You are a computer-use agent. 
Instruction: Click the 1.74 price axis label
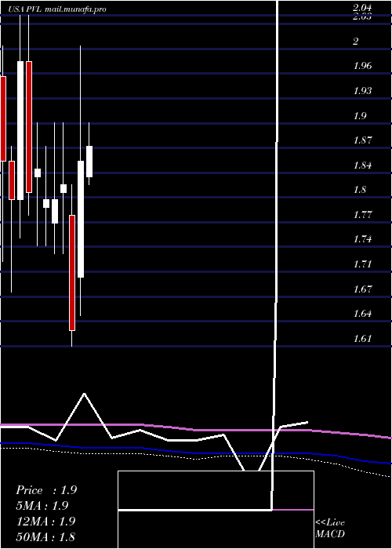362,239
